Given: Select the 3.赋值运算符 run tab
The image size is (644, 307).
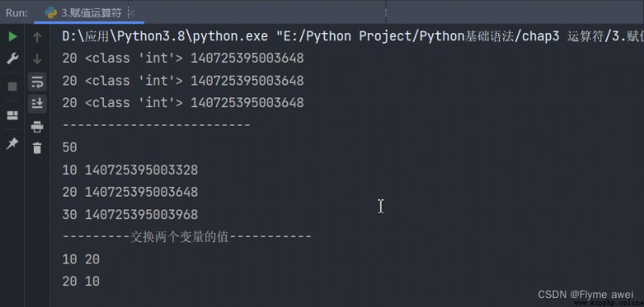Looking at the screenshot, I should (84, 13).
